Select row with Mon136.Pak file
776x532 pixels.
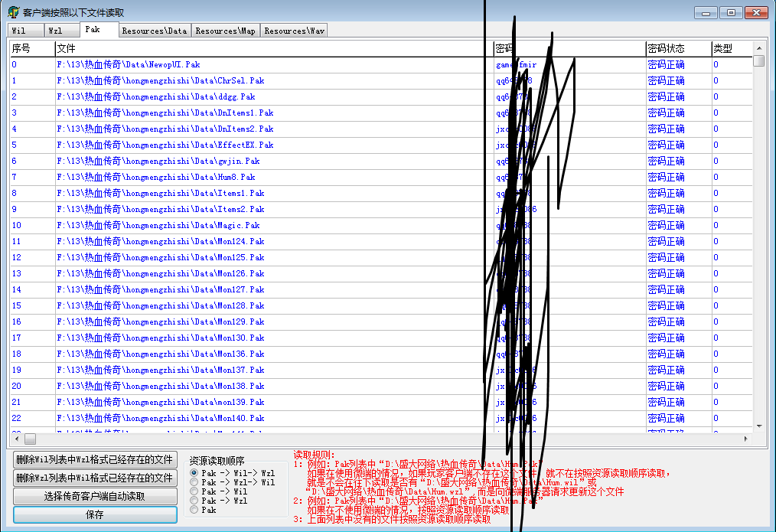381,354
